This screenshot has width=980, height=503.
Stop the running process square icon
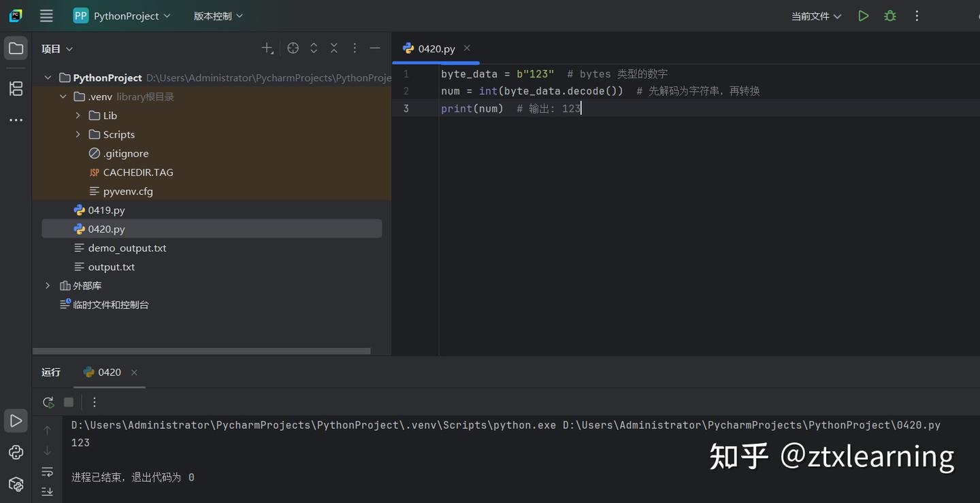69,402
